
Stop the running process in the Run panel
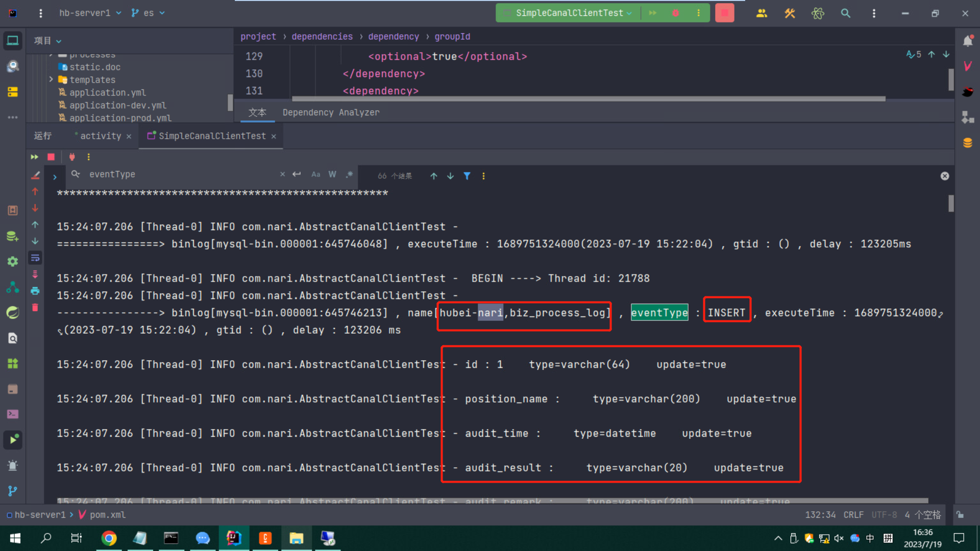51,157
